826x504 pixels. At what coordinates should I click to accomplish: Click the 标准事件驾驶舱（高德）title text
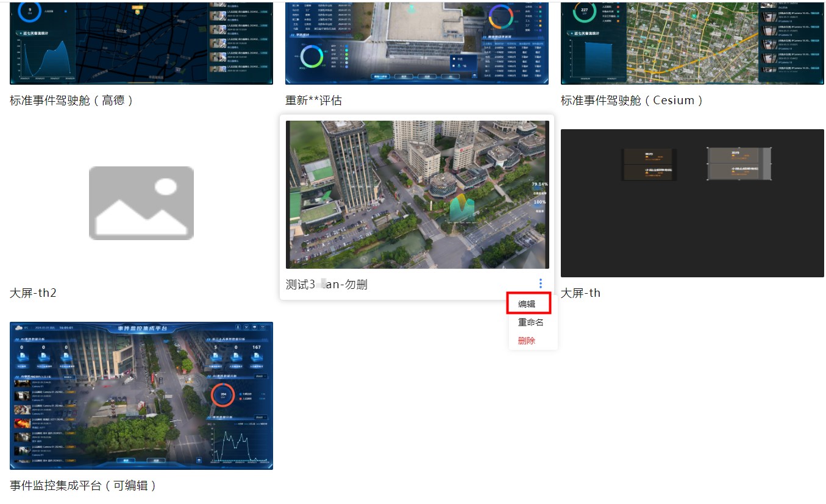72,101
